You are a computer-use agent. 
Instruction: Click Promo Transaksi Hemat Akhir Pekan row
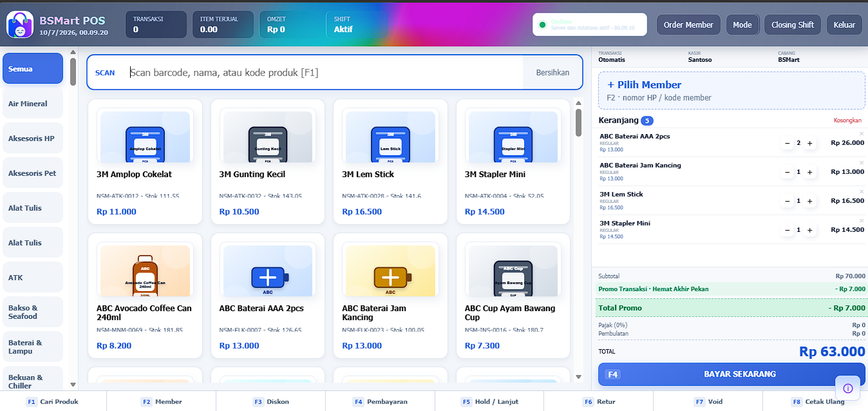pyautogui.click(x=731, y=289)
